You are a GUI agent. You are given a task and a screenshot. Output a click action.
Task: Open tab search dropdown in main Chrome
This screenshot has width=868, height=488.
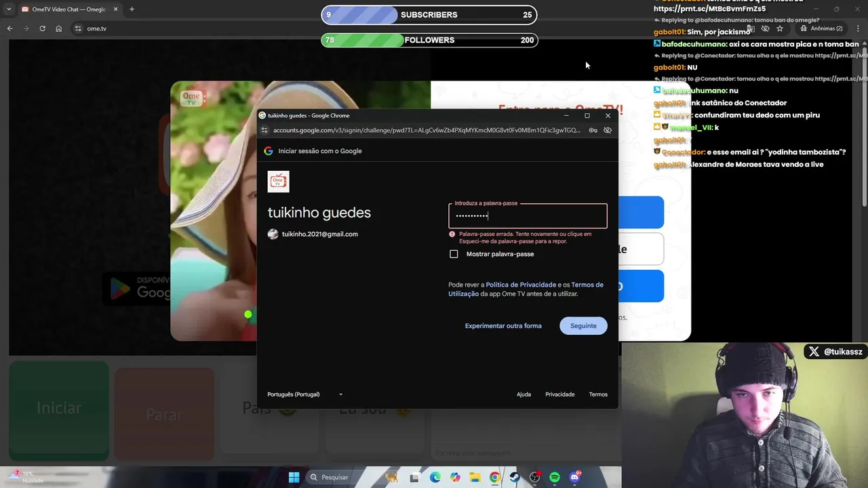pyautogui.click(x=9, y=9)
